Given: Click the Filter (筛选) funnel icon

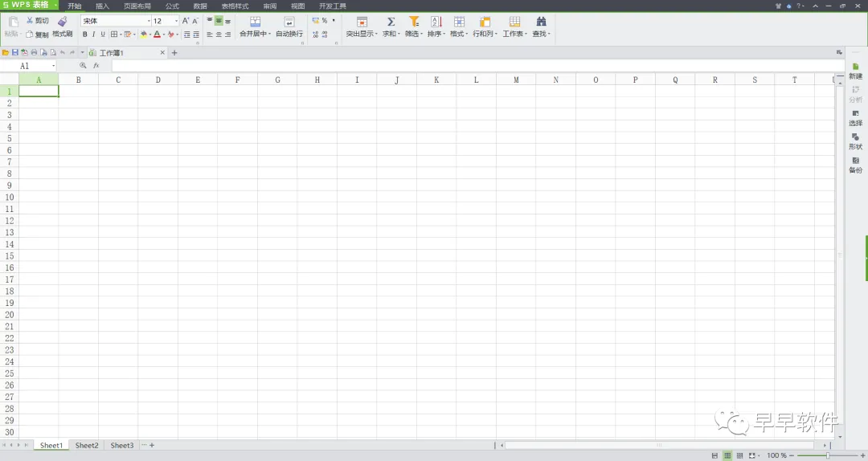Looking at the screenshot, I should point(414,22).
